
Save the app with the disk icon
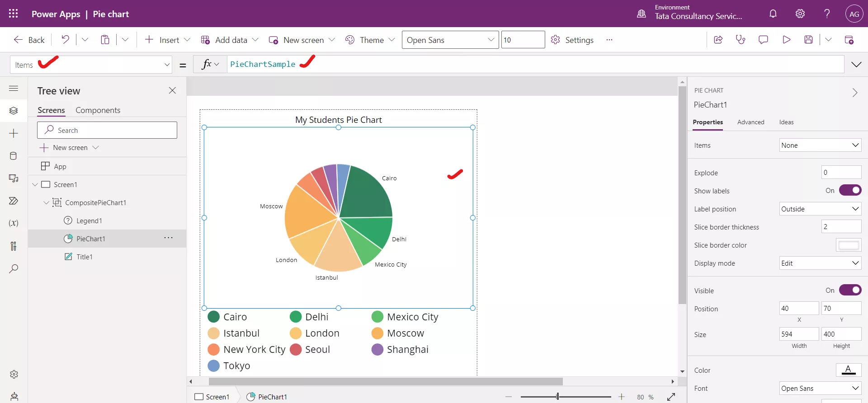(x=809, y=40)
